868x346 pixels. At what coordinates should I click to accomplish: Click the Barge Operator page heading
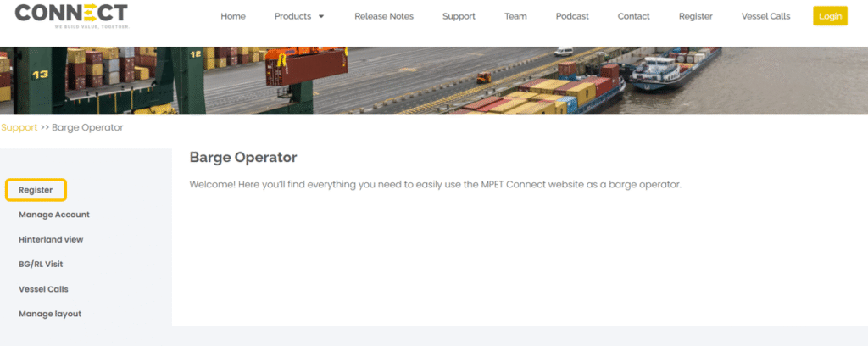(242, 158)
